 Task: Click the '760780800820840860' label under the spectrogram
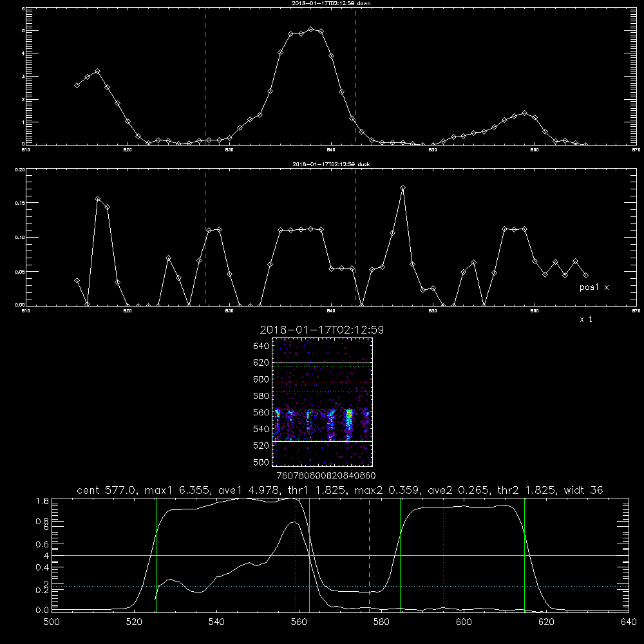tap(326, 475)
